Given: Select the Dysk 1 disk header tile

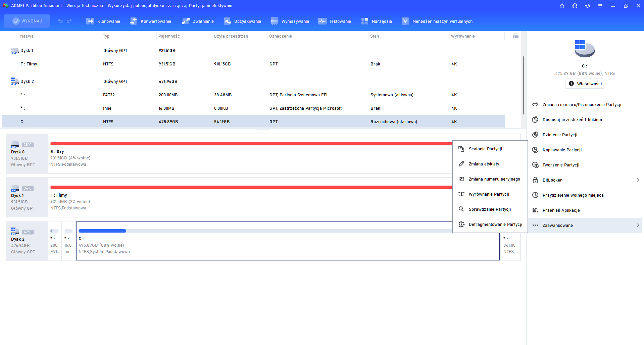Looking at the screenshot, I should pyautogui.click(x=27, y=197).
